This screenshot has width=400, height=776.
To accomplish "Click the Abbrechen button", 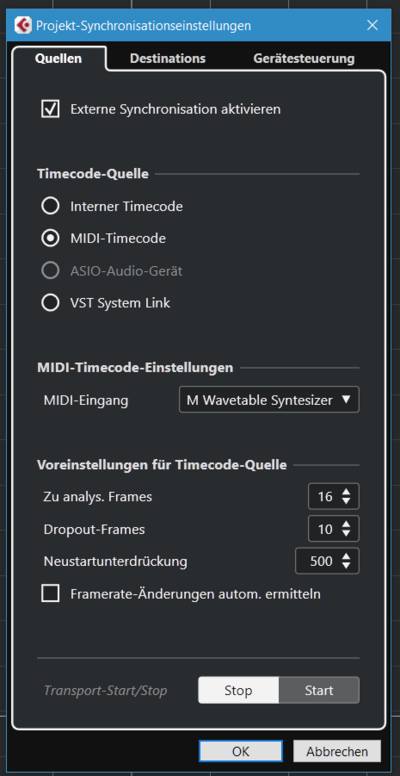I will [337, 751].
